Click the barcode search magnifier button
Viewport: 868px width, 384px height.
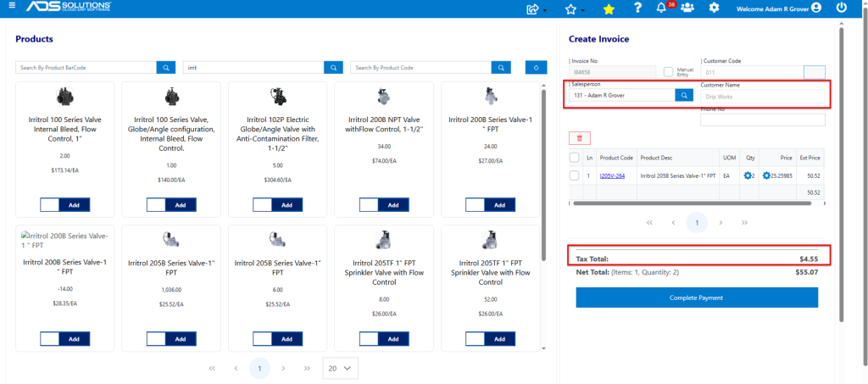coord(166,68)
